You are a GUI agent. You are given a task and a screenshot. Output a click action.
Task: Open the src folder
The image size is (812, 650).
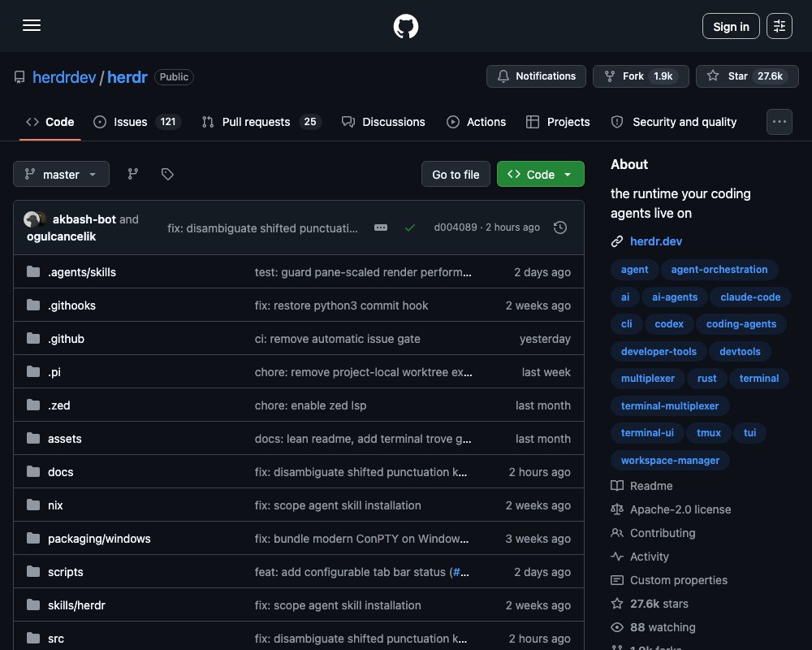coord(56,639)
